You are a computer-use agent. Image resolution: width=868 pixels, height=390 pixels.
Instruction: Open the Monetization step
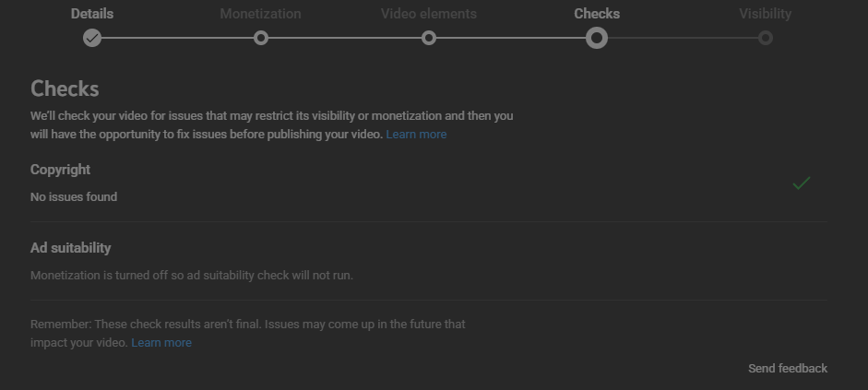tap(260, 14)
